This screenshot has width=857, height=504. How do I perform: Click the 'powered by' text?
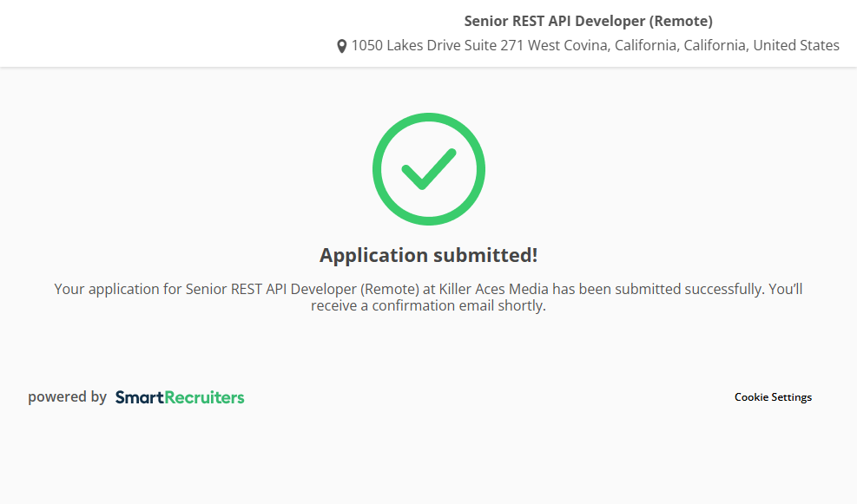[x=67, y=397]
